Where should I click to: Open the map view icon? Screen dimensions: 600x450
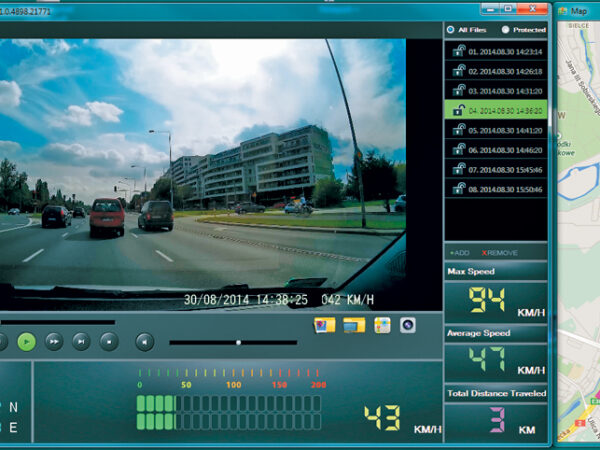[x=382, y=325]
